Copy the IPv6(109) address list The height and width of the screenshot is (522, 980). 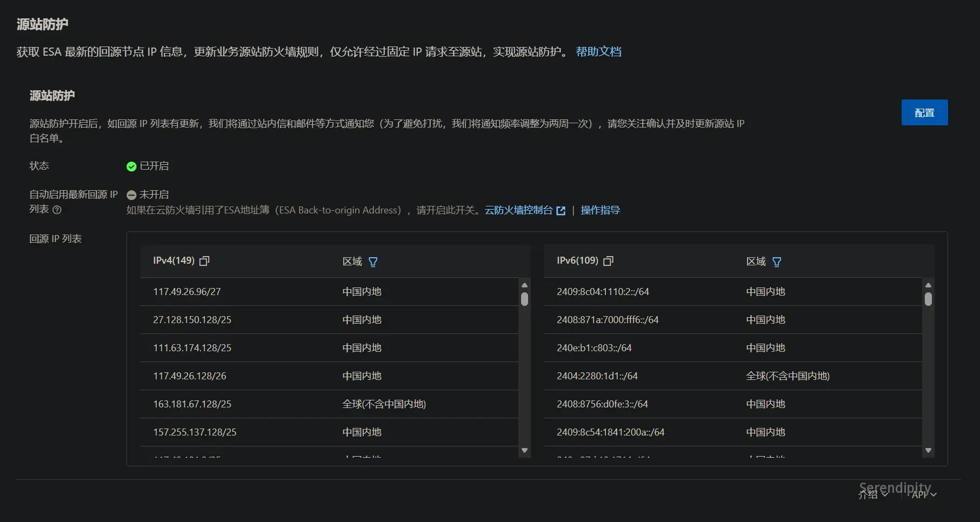coord(608,261)
